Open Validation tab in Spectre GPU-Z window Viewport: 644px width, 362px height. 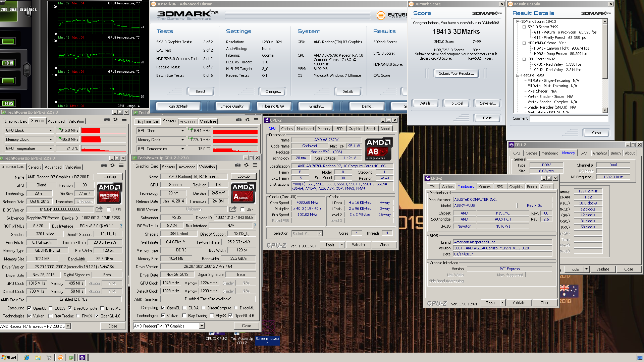[x=207, y=167]
